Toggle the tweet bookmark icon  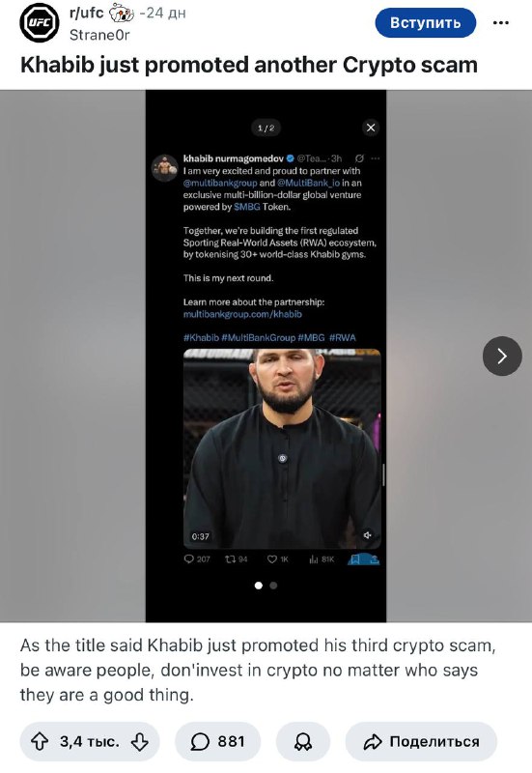(x=354, y=559)
